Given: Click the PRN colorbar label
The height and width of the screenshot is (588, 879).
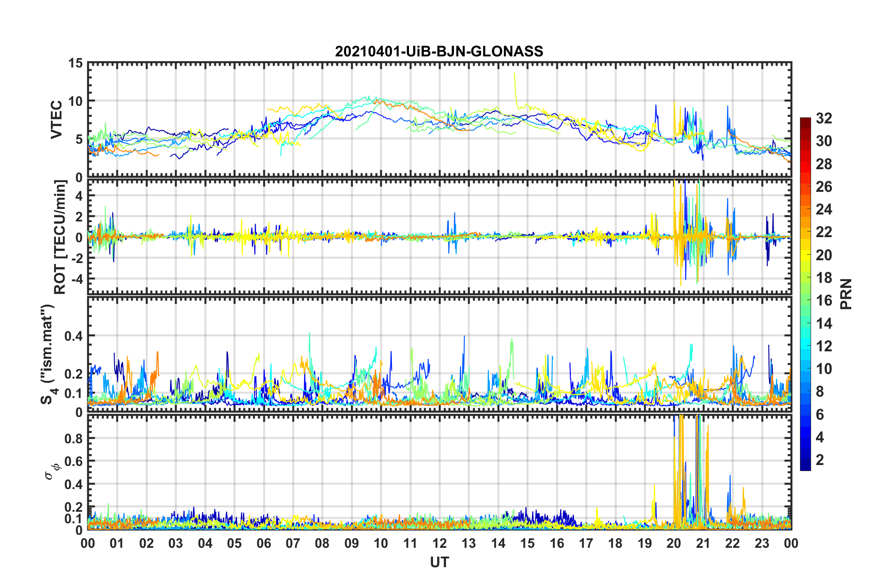Looking at the screenshot, I should point(846,294).
